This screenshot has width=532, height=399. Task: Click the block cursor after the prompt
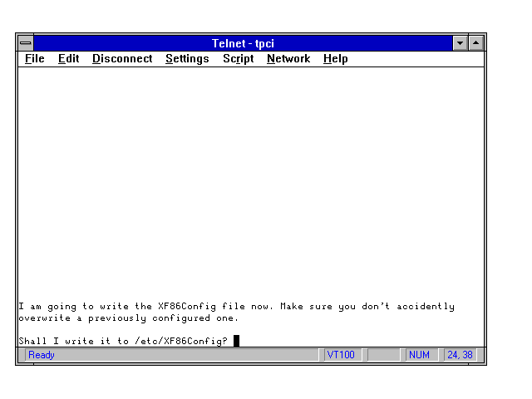(x=236, y=341)
